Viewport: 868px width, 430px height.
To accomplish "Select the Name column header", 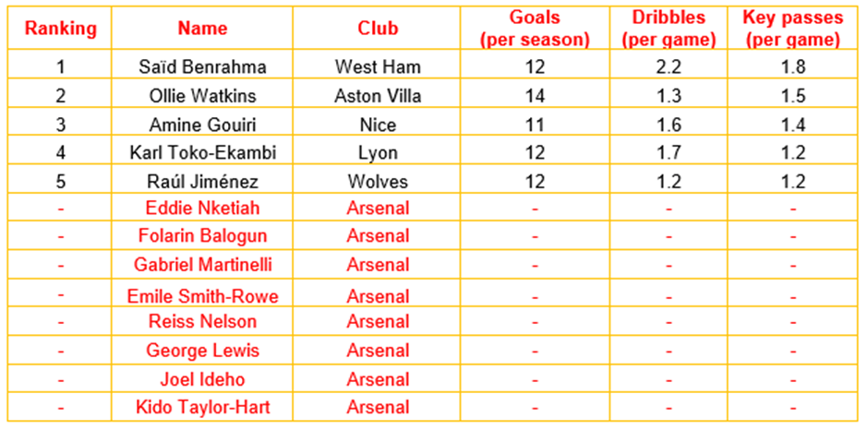I will click(202, 29).
